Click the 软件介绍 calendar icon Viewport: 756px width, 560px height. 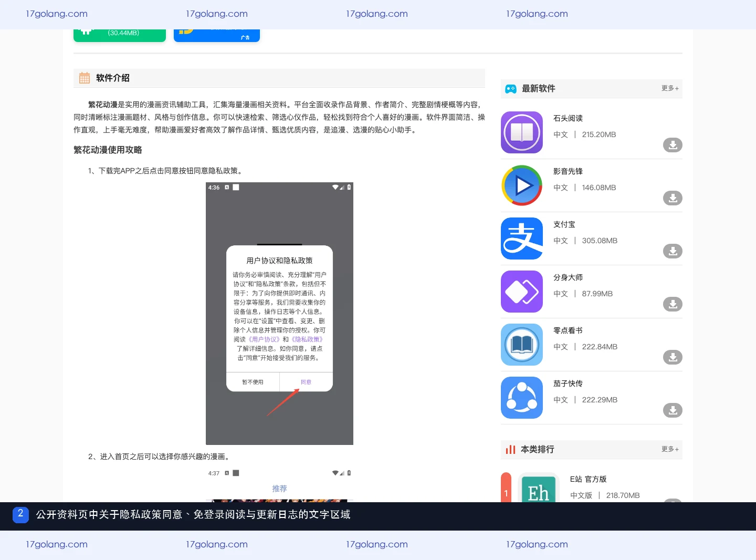point(85,78)
